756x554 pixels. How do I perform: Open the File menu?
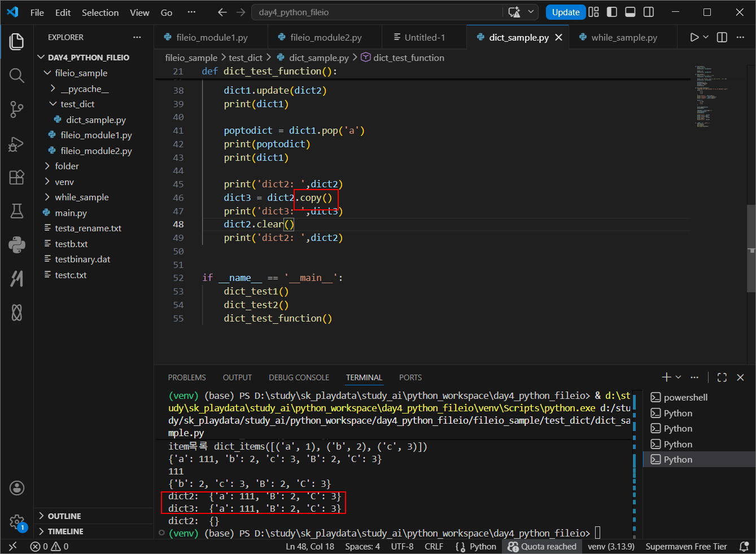point(37,12)
